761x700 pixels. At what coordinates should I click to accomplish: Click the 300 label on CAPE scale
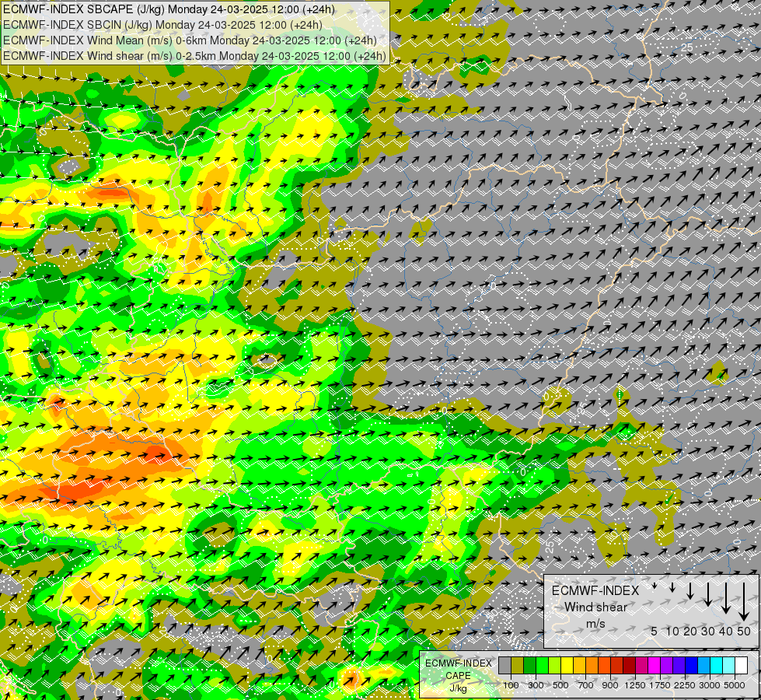click(x=536, y=685)
